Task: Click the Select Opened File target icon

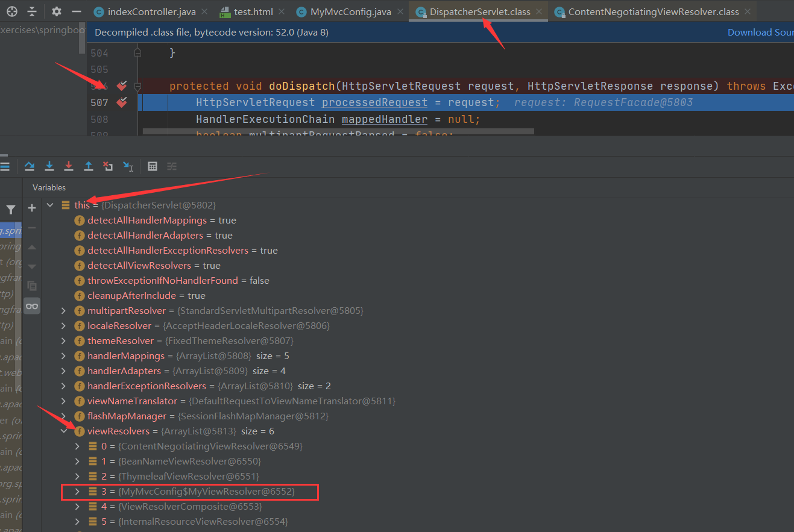Action: coord(12,11)
